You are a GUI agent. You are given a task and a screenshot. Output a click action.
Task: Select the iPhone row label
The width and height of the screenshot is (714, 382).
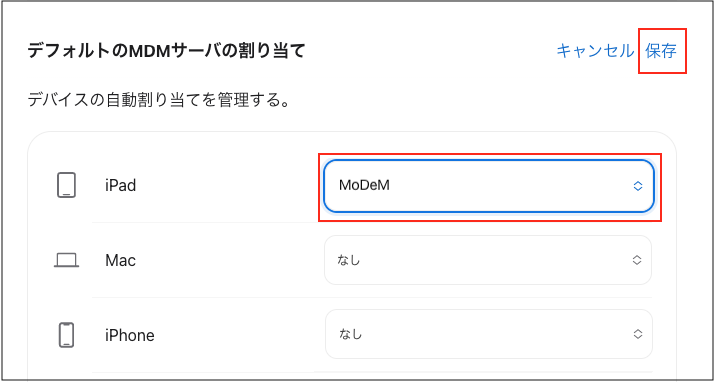130,336
